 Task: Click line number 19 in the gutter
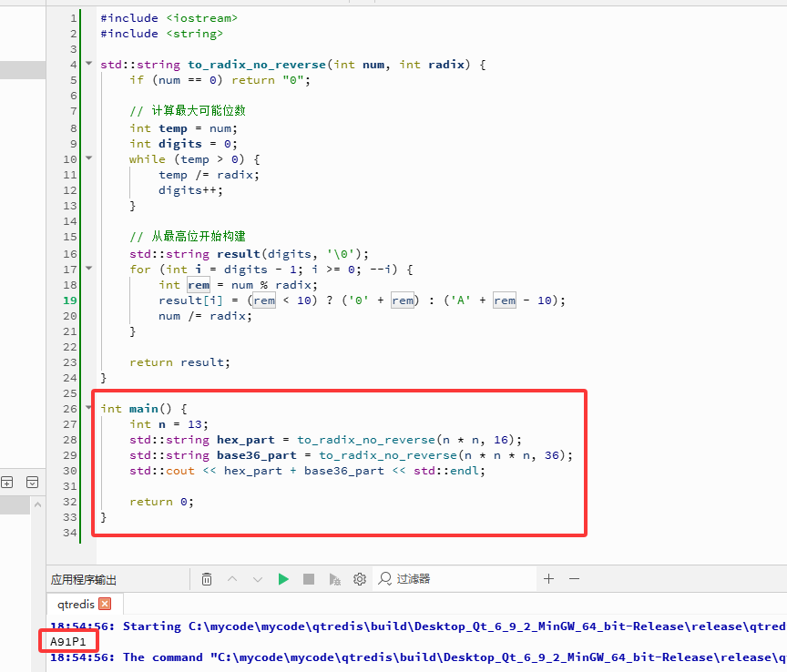(x=70, y=300)
